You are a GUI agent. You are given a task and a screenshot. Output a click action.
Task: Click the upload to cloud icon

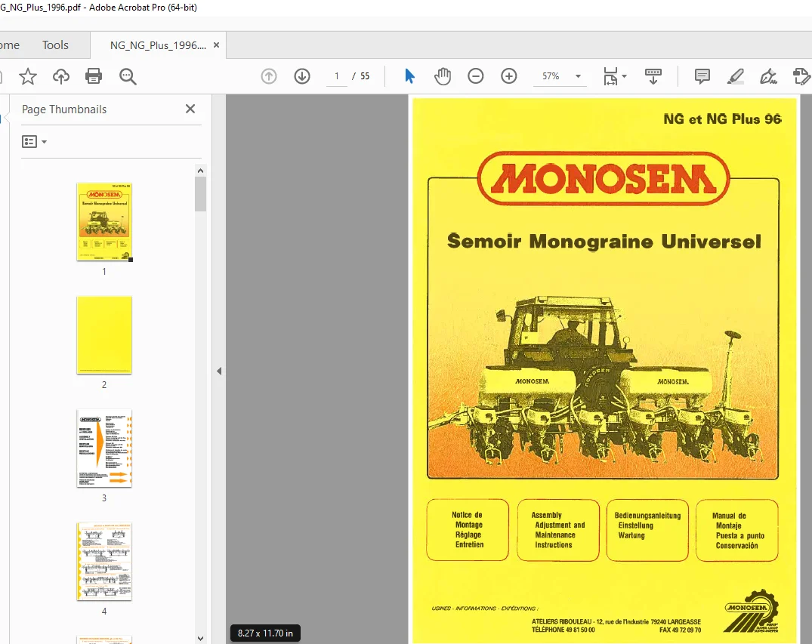[61, 76]
